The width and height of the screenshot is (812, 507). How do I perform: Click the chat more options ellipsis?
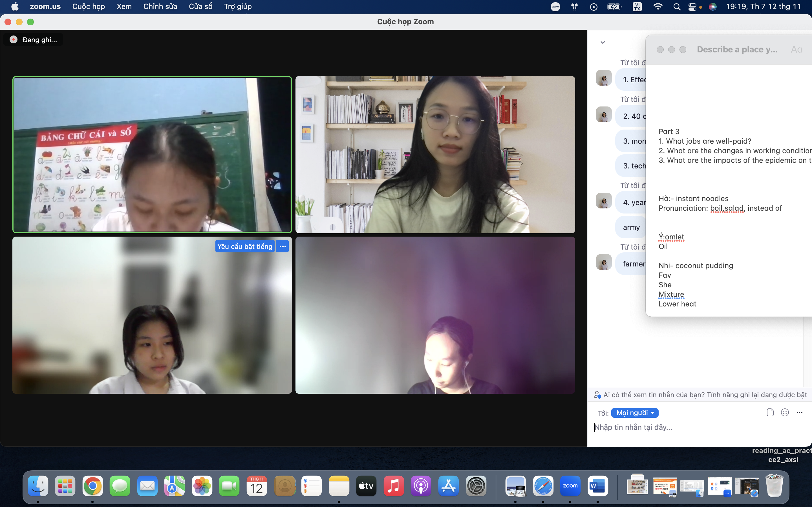pyautogui.click(x=800, y=412)
